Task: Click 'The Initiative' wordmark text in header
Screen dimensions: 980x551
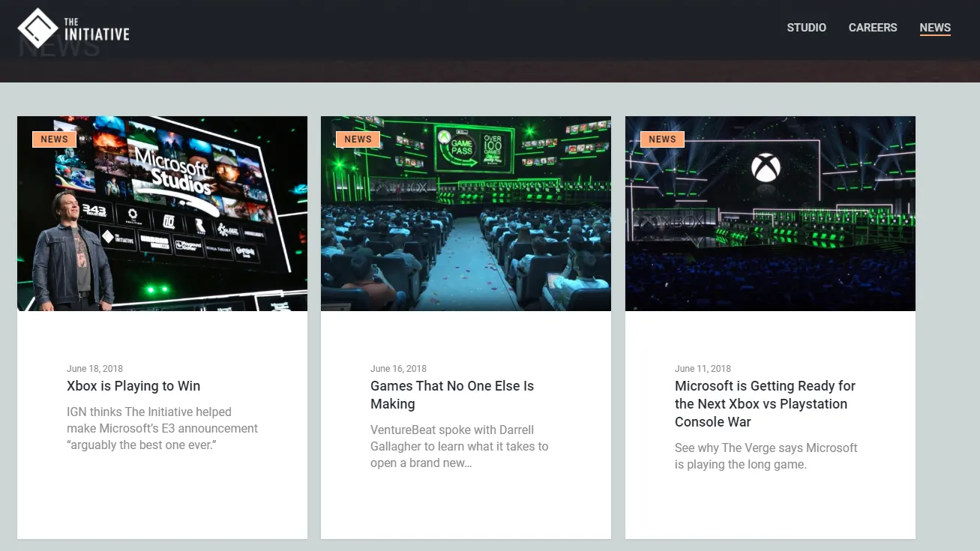Action: (x=97, y=29)
